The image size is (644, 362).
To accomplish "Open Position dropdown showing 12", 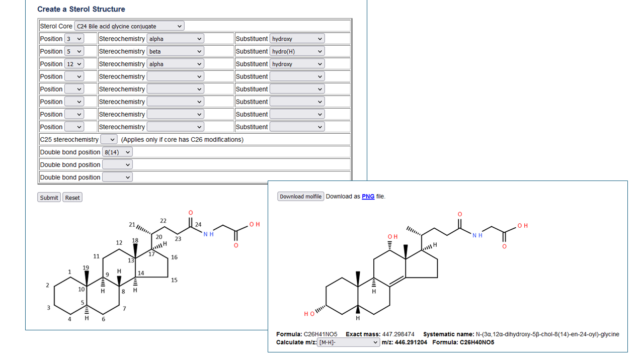I will click(74, 64).
